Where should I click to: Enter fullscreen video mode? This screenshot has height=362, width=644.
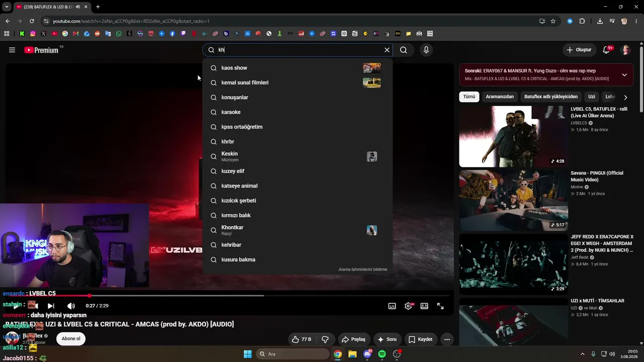[440, 306]
